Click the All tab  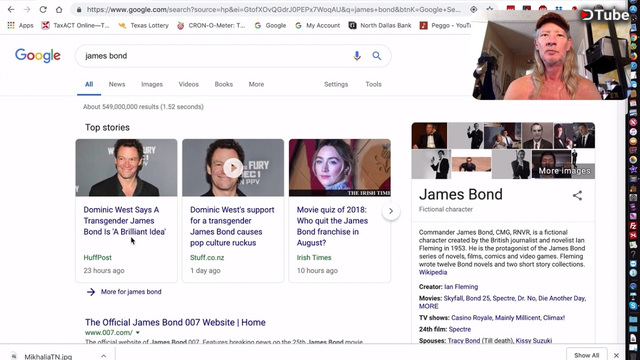(89, 84)
